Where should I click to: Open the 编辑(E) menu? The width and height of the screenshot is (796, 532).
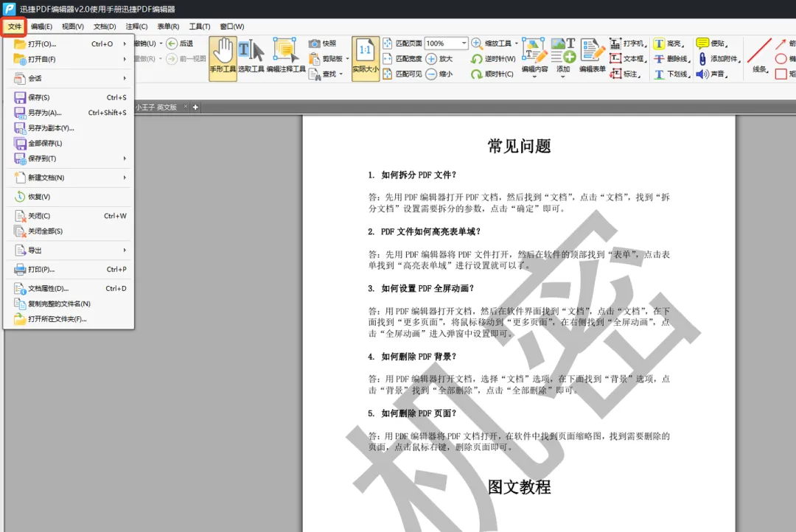(x=41, y=27)
